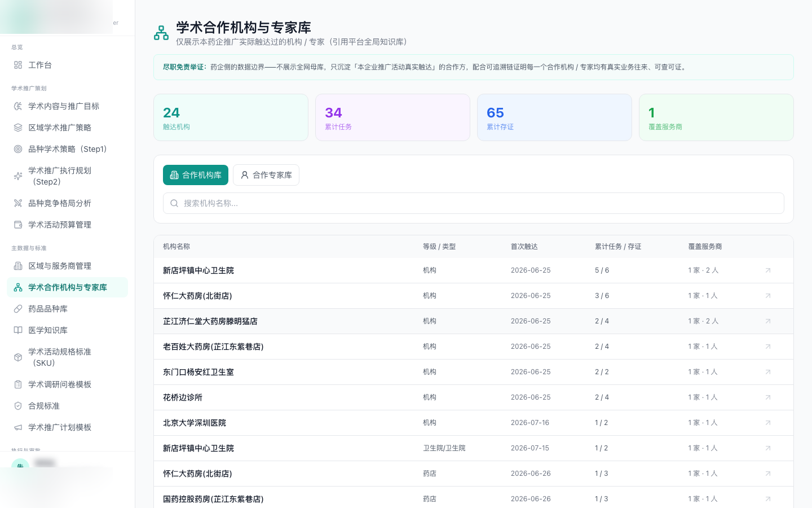
Task: Click 东门口杨安红卫生室 institution name
Action: [x=198, y=372]
